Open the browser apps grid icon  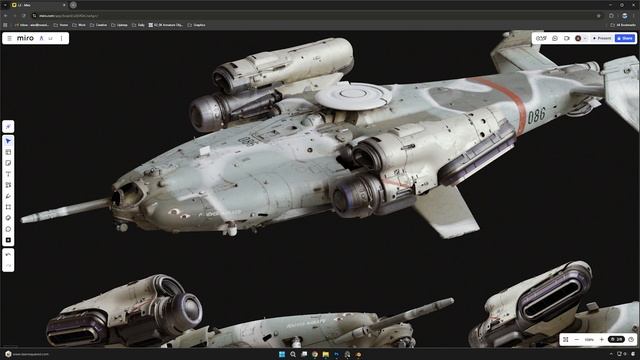5,25
